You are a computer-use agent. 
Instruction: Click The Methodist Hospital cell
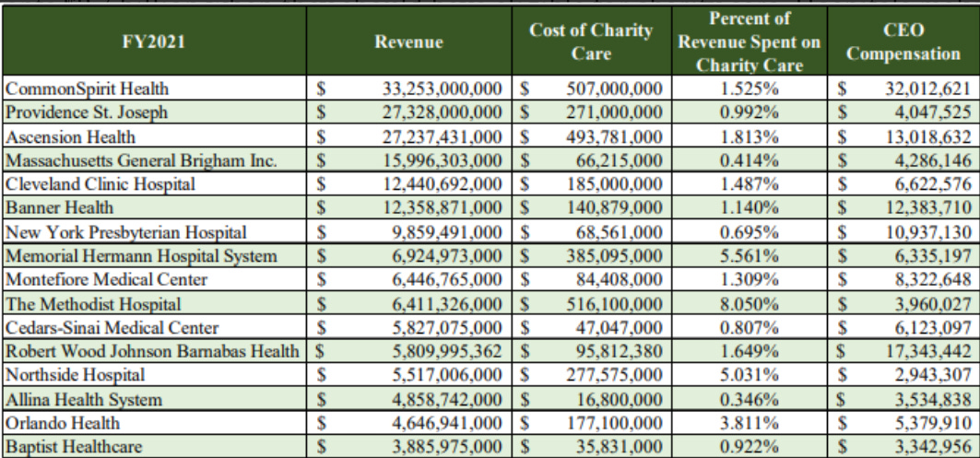point(154,304)
